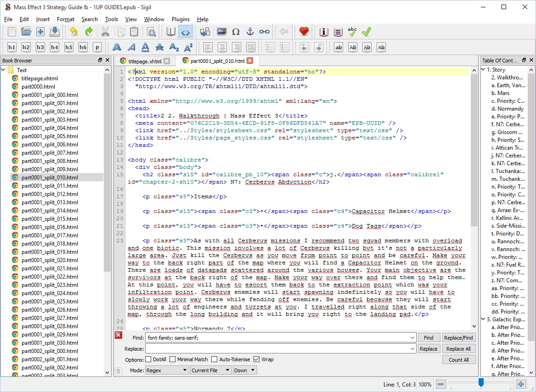Open the Current File scope dropdown
This screenshot has width=536, height=392.
click(209, 370)
